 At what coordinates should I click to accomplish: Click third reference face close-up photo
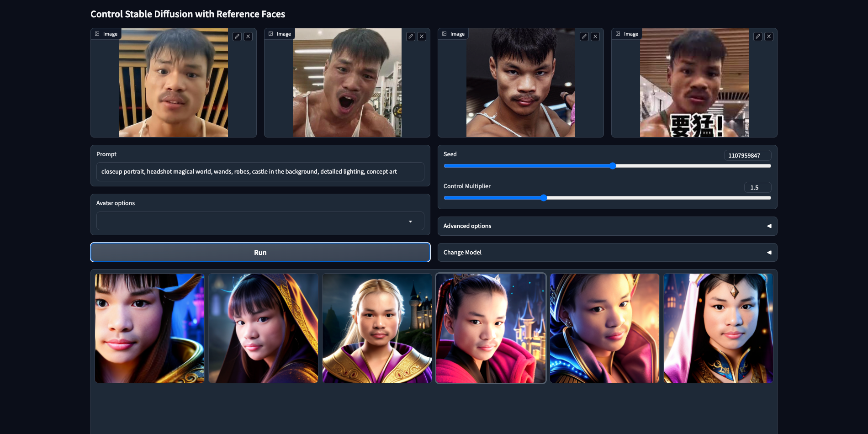click(x=521, y=83)
